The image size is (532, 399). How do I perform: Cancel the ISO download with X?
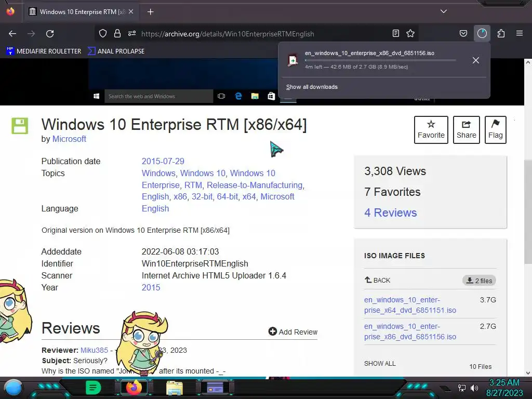pyautogui.click(x=476, y=60)
